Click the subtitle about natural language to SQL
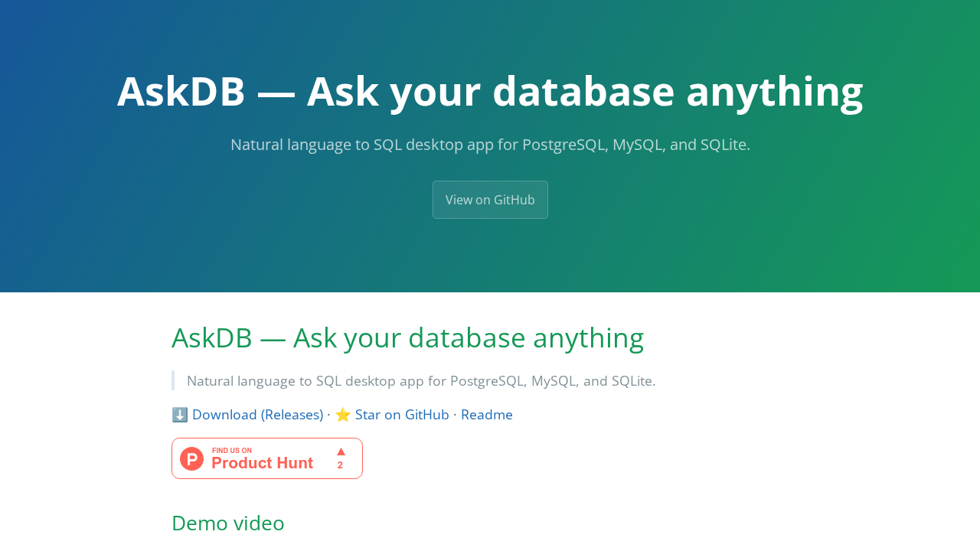Viewport: 980px width, 551px height. click(490, 144)
